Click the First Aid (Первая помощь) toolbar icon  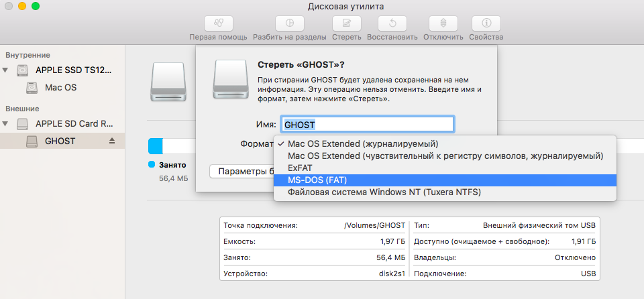coord(218,23)
